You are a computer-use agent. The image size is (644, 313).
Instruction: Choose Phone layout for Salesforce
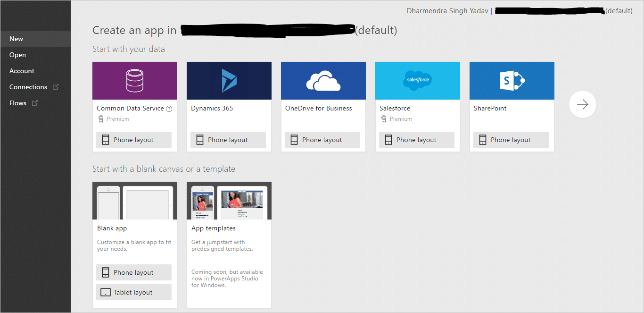417,140
